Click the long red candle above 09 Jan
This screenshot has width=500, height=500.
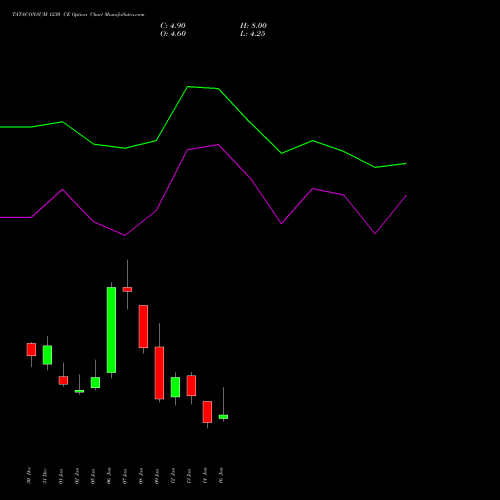click(x=159, y=373)
